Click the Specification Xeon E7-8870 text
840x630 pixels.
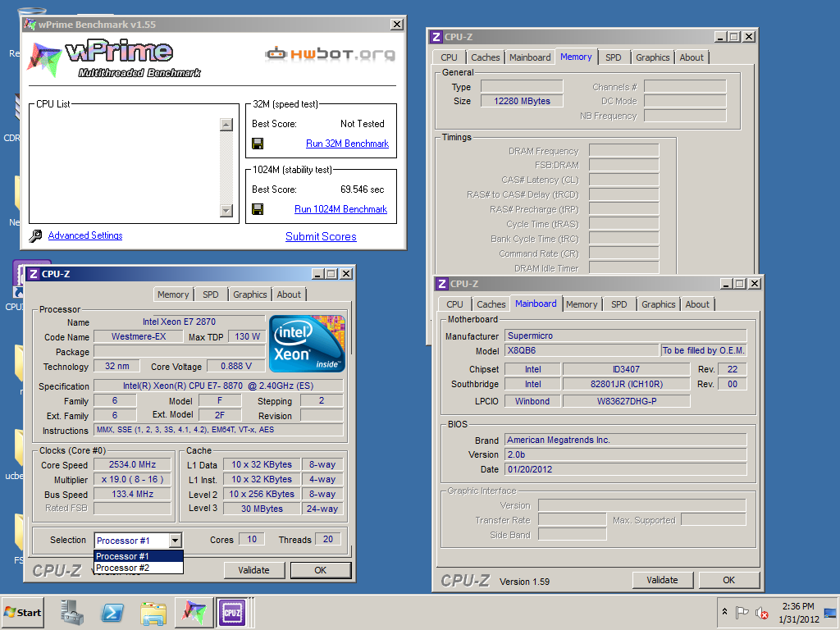(x=218, y=386)
